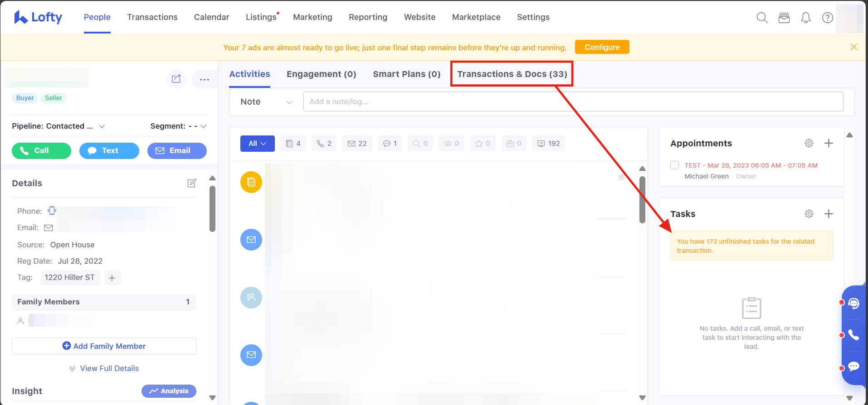This screenshot has height=405, width=868.
Task: Open the Transactions menu
Action: [152, 17]
